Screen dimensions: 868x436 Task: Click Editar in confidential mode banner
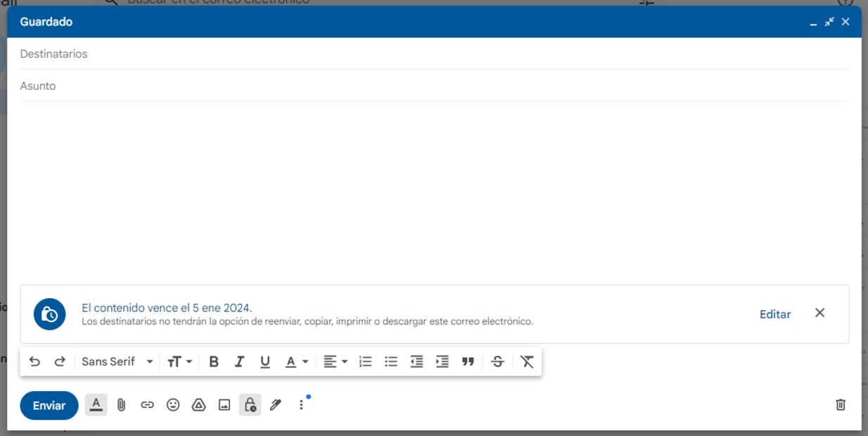pyautogui.click(x=774, y=314)
